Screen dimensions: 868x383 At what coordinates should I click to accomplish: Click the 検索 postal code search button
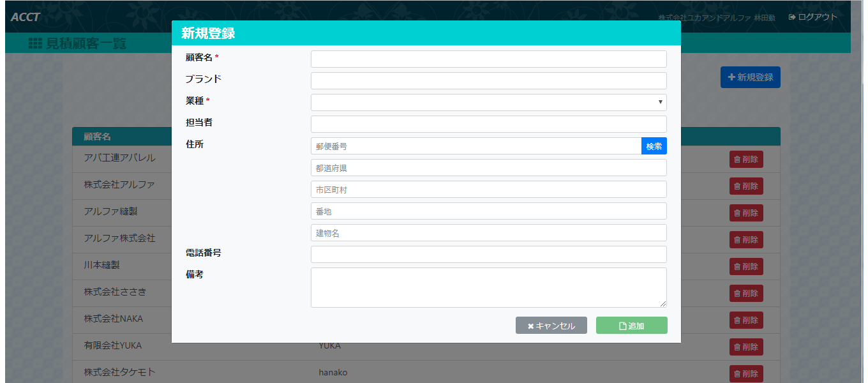click(x=654, y=146)
